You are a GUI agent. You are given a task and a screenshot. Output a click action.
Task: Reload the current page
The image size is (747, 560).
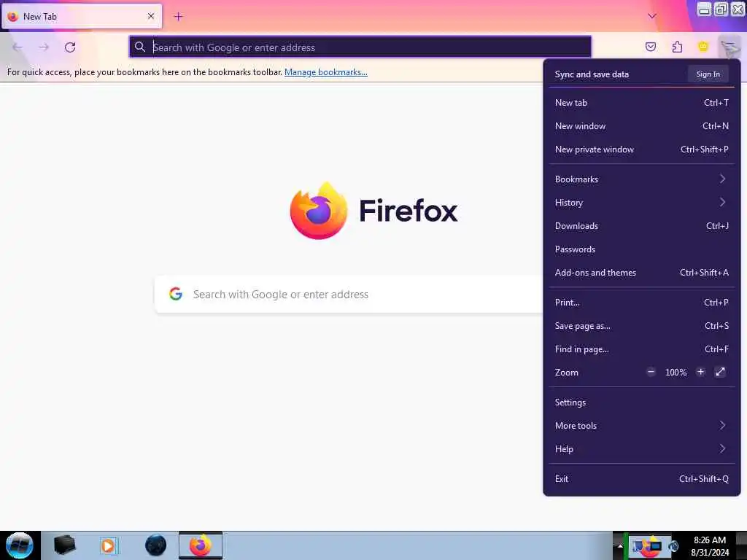coord(70,47)
